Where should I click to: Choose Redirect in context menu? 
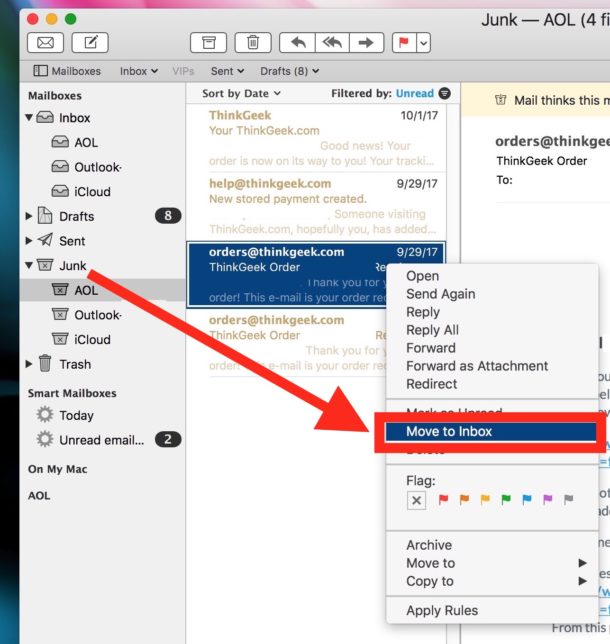pos(492,384)
